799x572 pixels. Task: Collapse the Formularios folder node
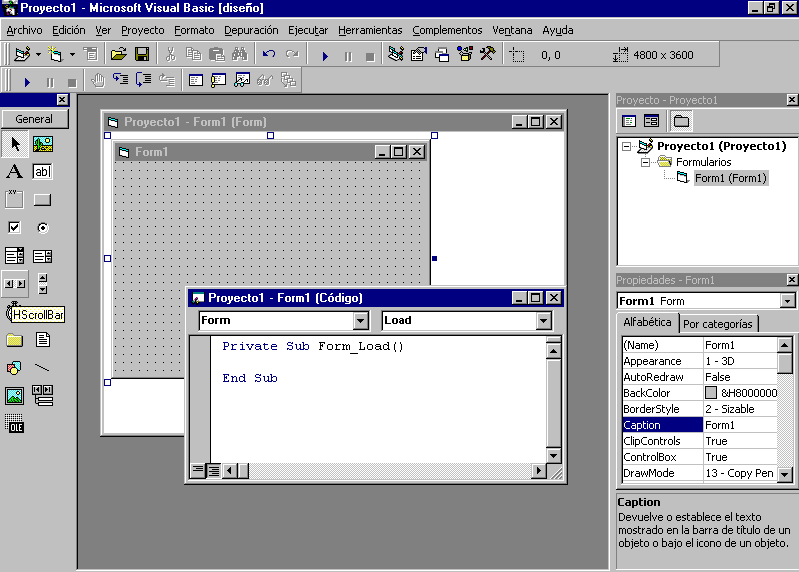[645, 162]
